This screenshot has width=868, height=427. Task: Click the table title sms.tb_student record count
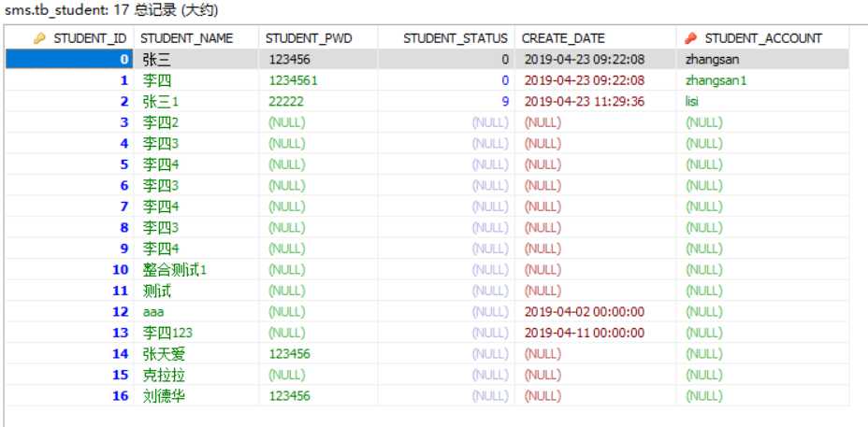click(111, 10)
